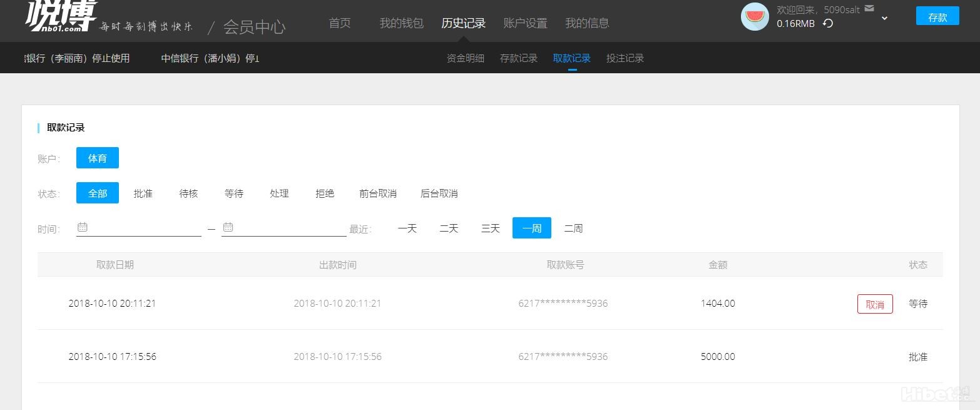Click the end date calendar icon
Viewport: 980px width, 410px height.
tap(228, 227)
